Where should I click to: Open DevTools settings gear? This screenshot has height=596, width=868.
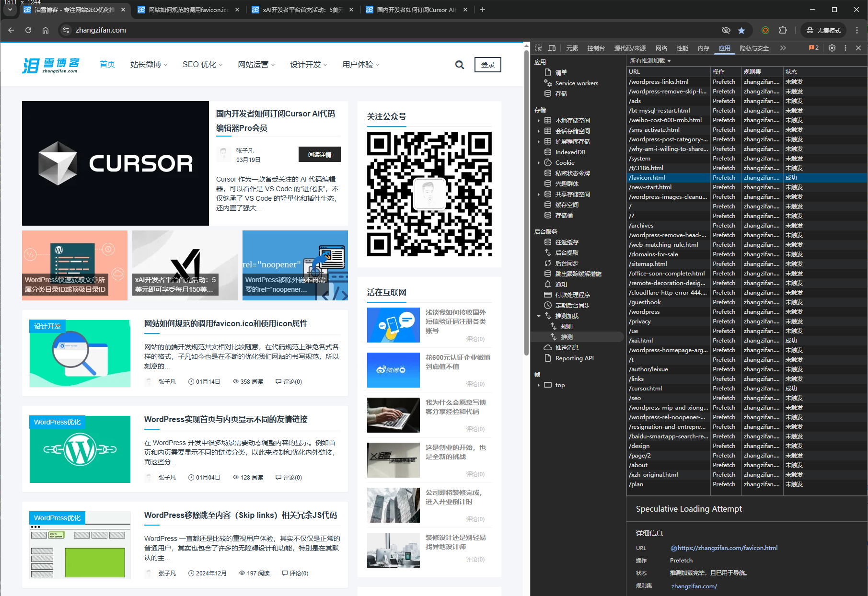[832, 48]
